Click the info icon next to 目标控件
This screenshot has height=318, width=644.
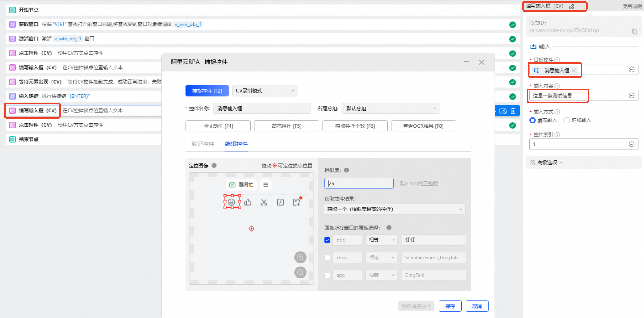[x=557, y=60]
